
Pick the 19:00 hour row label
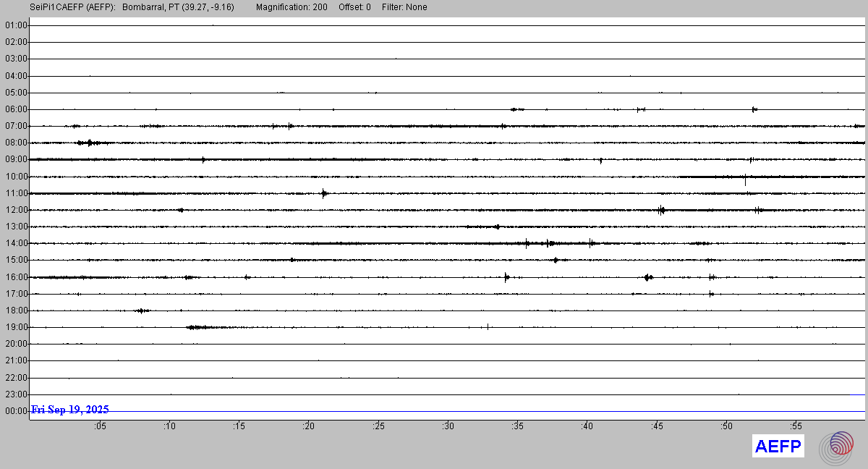16,327
